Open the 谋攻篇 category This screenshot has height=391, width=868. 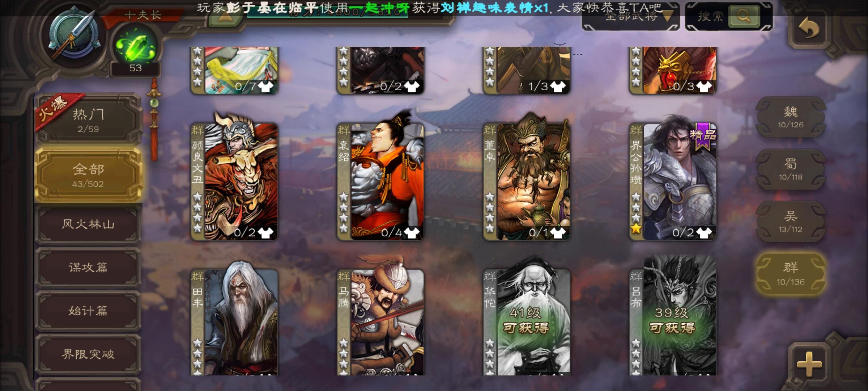[x=88, y=268]
